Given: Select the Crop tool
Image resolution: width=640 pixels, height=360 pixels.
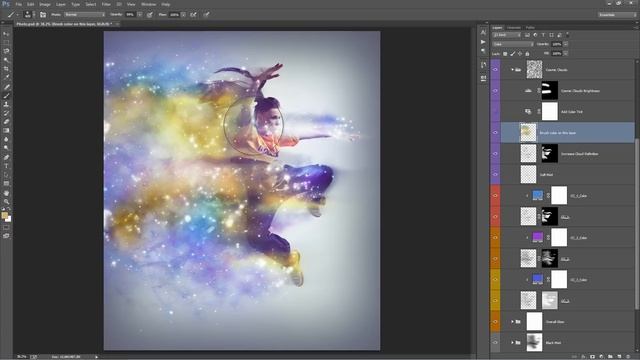Looking at the screenshot, I should [x=6, y=69].
